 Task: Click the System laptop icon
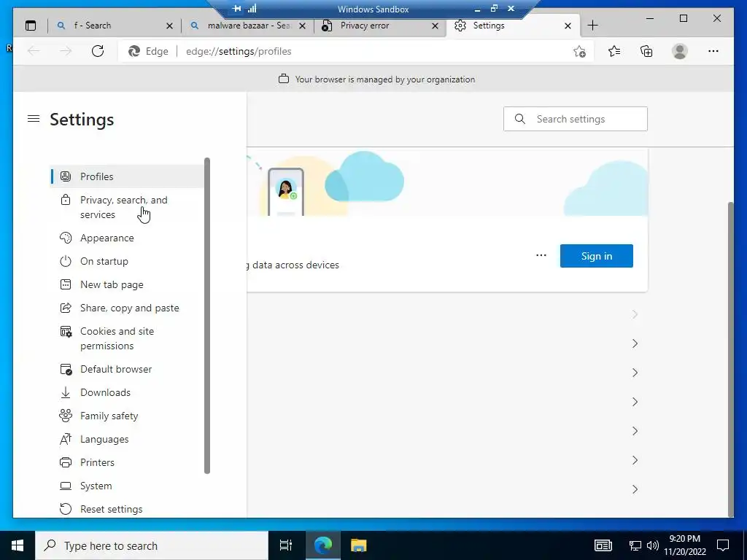66,486
